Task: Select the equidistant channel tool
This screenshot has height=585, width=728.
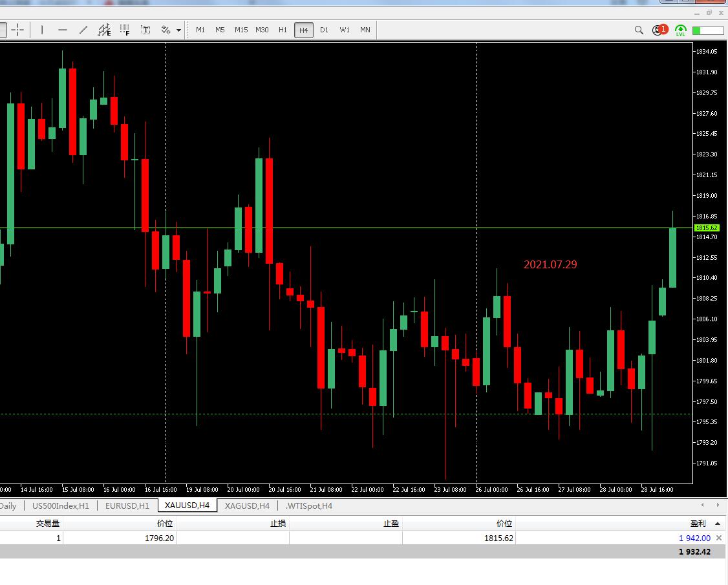Action: click(x=104, y=30)
